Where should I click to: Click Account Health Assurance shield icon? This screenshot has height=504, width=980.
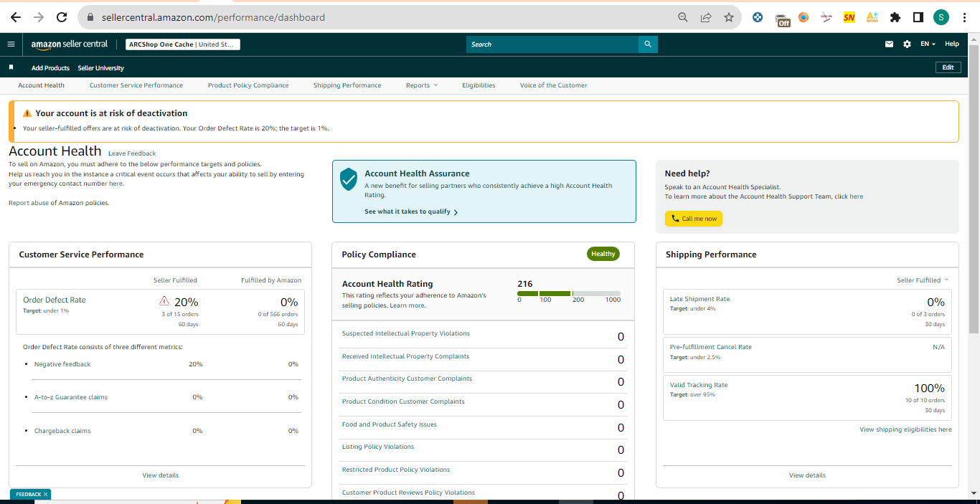349,179
